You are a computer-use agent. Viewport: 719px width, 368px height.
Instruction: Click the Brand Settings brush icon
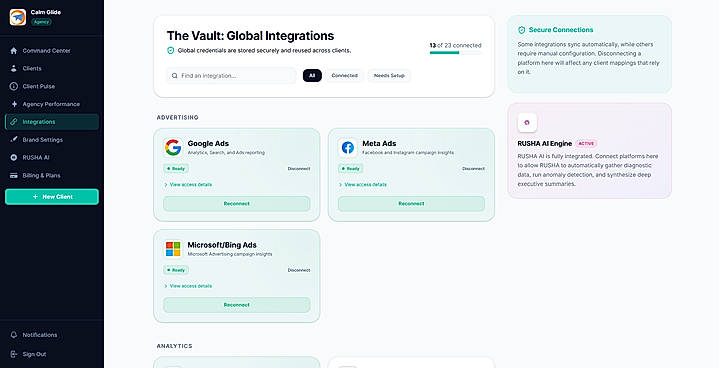click(14, 140)
